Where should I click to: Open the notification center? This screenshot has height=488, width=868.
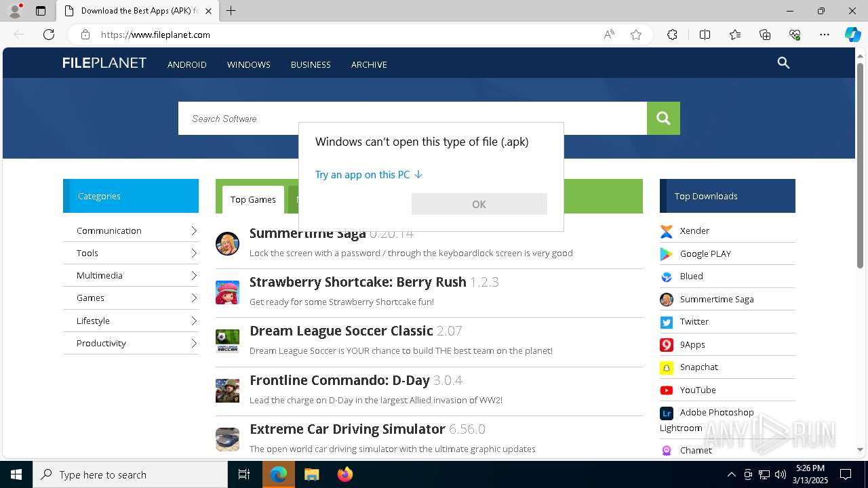846,474
